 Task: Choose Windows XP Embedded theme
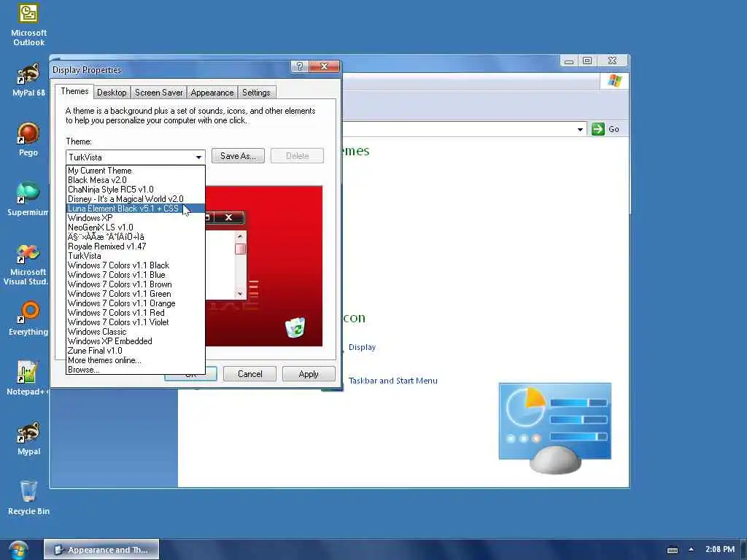pyautogui.click(x=135, y=341)
